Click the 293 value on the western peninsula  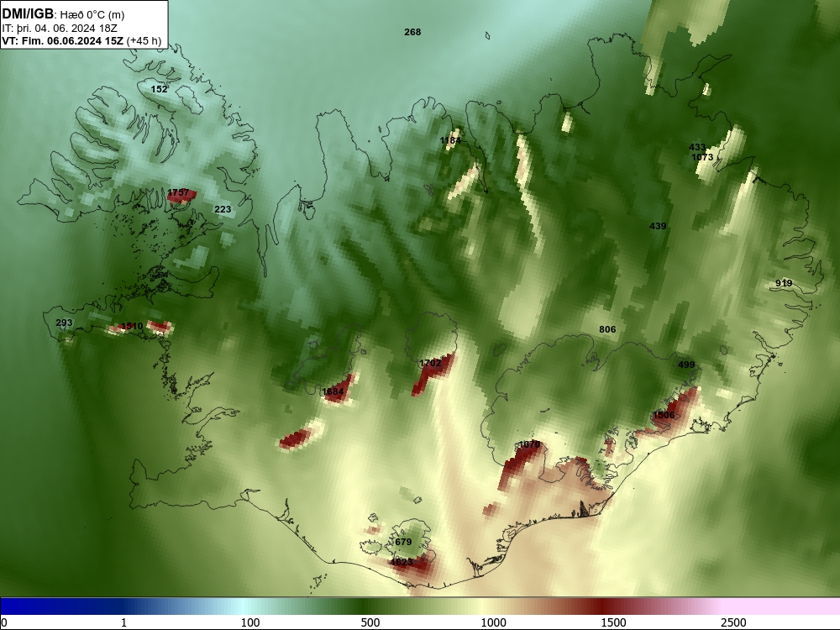pyautogui.click(x=65, y=323)
